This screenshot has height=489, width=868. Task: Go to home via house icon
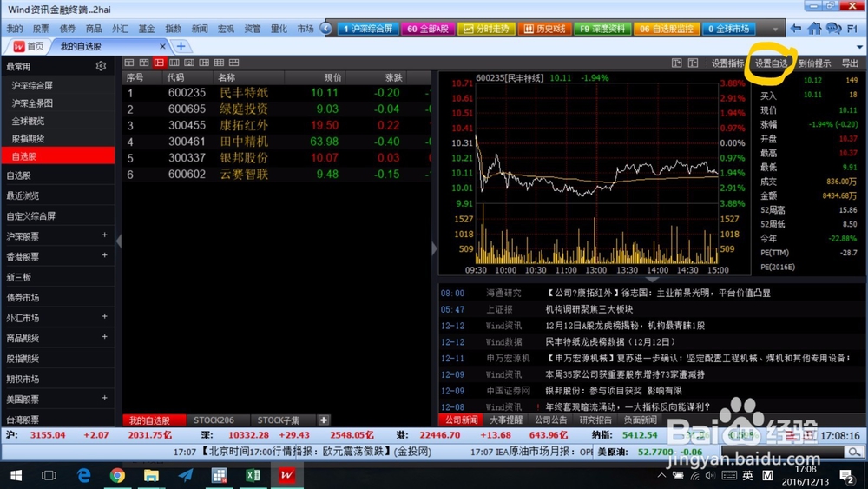tap(814, 29)
